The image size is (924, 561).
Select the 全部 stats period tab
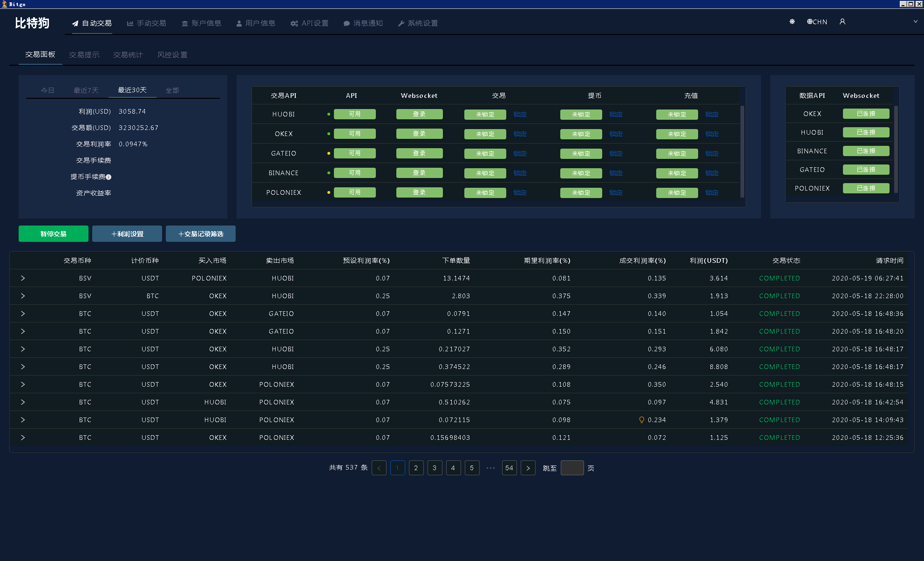click(x=172, y=90)
